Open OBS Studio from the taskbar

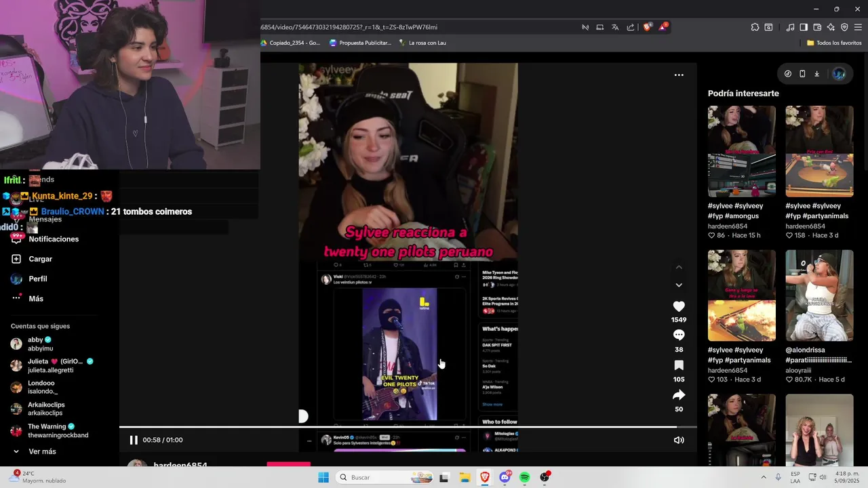[545, 477]
